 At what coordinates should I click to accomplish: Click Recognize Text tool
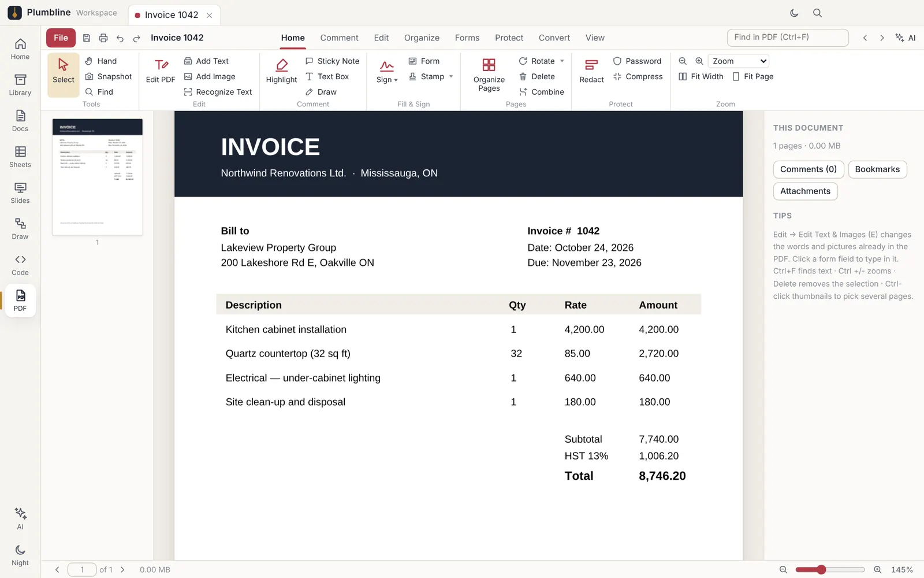click(218, 92)
